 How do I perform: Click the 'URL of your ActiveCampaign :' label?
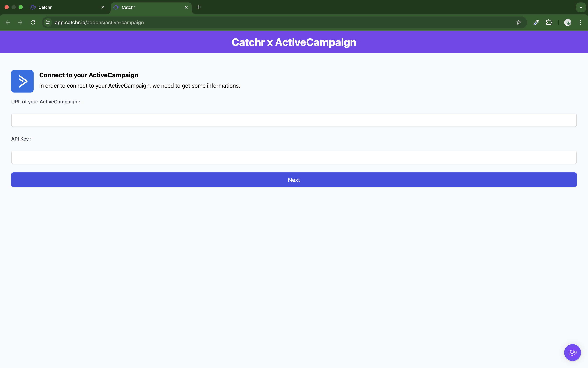coord(46,102)
